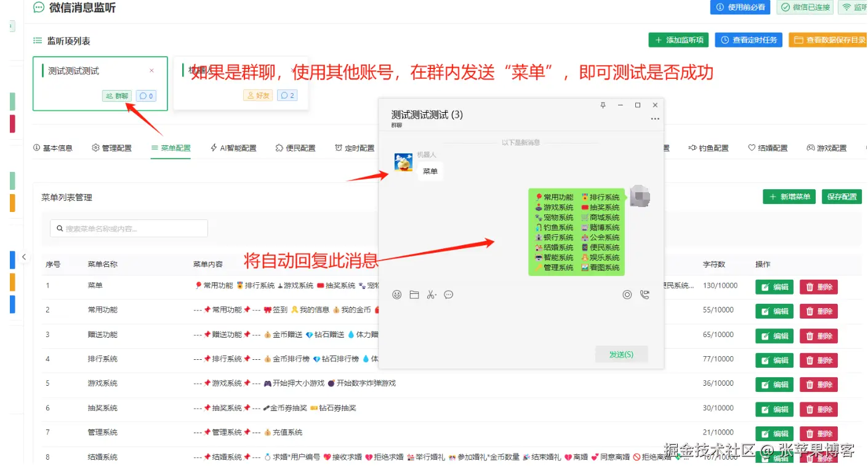This screenshot has height=472, width=868.
Task: Edit the 菜单 row entry
Action: click(774, 287)
